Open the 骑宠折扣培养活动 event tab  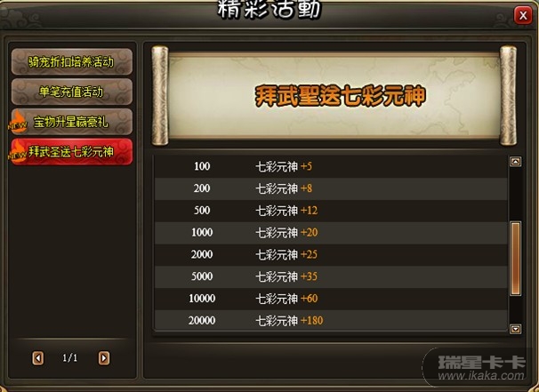pyautogui.click(x=72, y=62)
